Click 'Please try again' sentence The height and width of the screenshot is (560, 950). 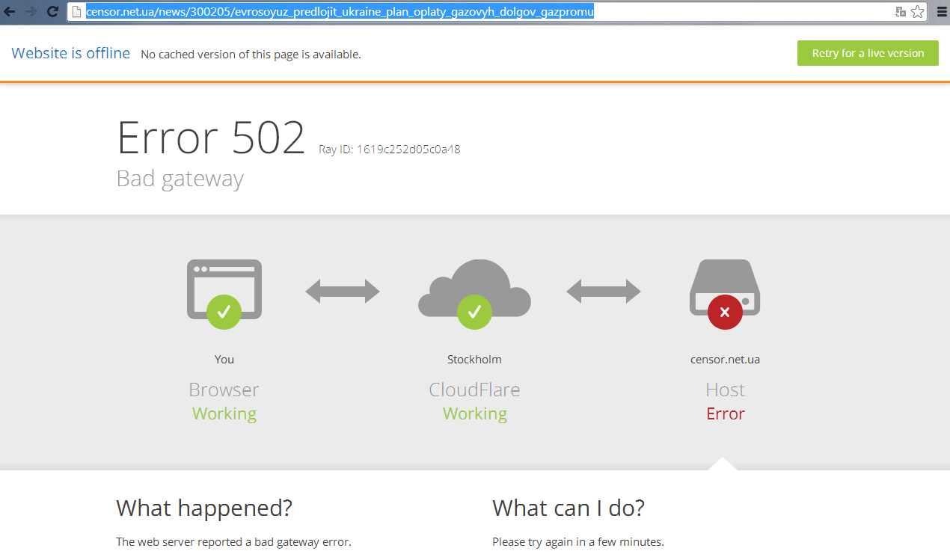coord(578,541)
